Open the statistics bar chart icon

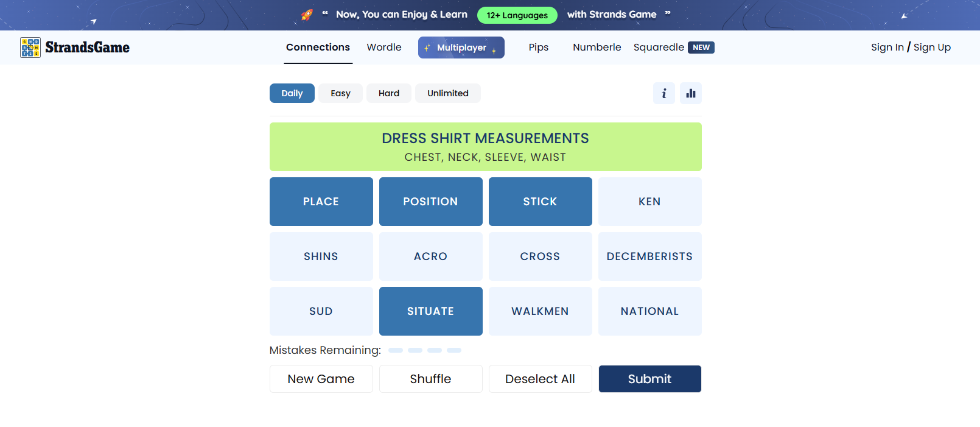click(691, 93)
